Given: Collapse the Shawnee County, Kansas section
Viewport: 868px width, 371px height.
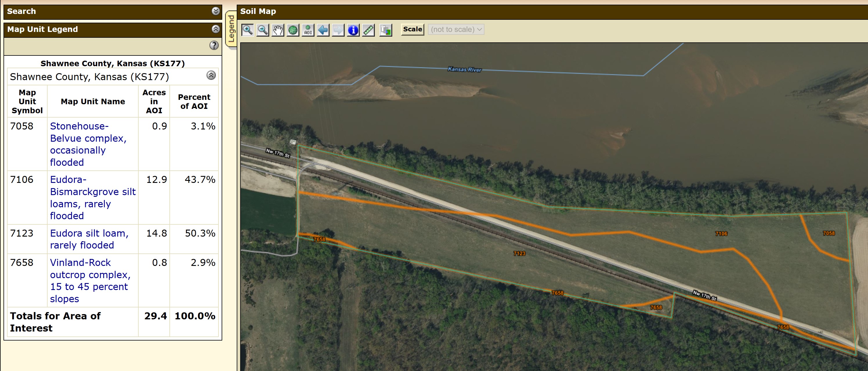Looking at the screenshot, I should (211, 75).
